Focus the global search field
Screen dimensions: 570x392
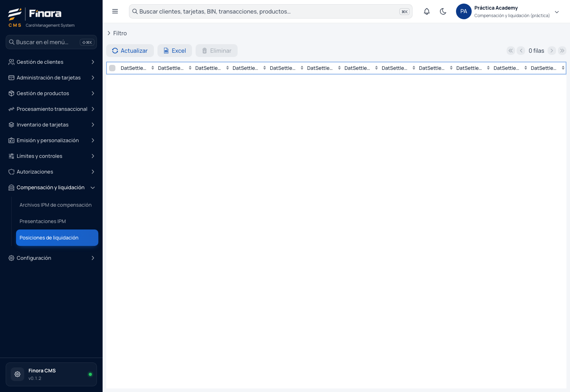click(271, 11)
